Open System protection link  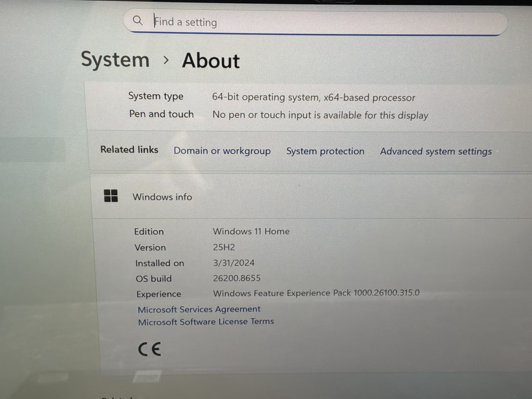(325, 151)
